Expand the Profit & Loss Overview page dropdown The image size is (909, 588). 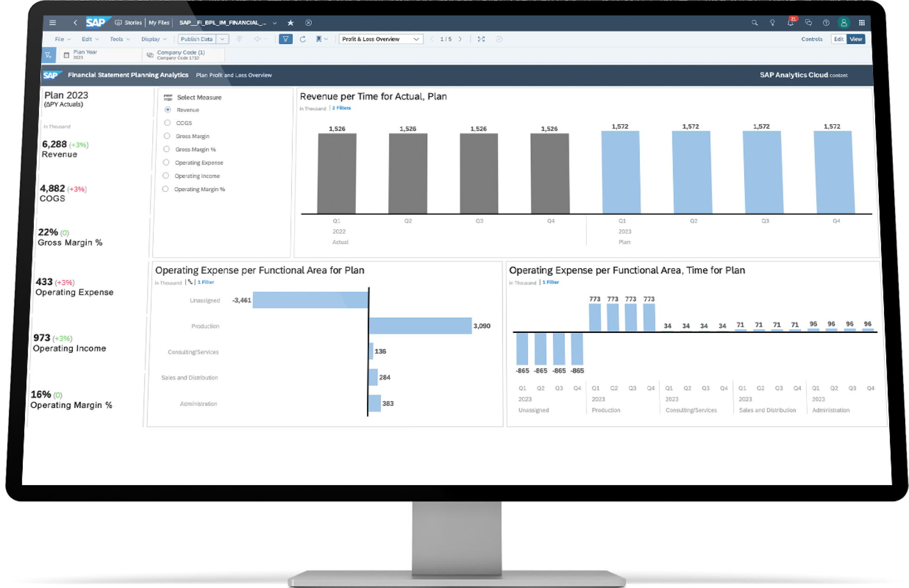pyautogui.click(x=416, y=39)
